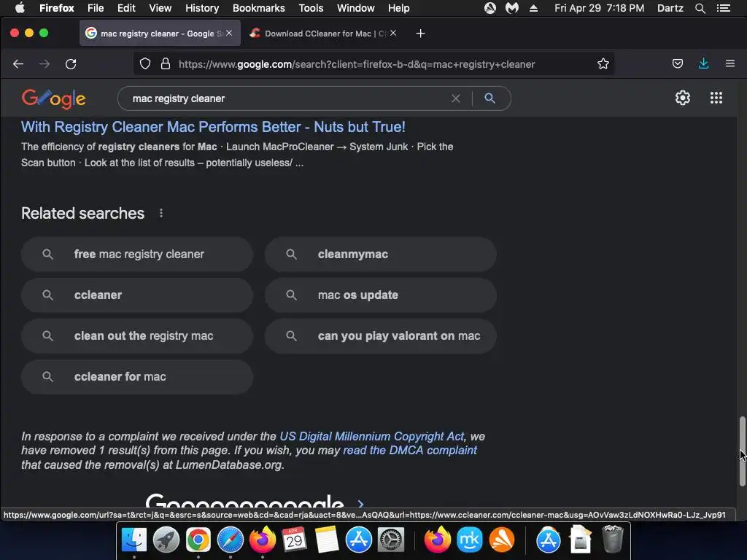
Task: Click the forward navigation arrow
Action: pos(44,64)
